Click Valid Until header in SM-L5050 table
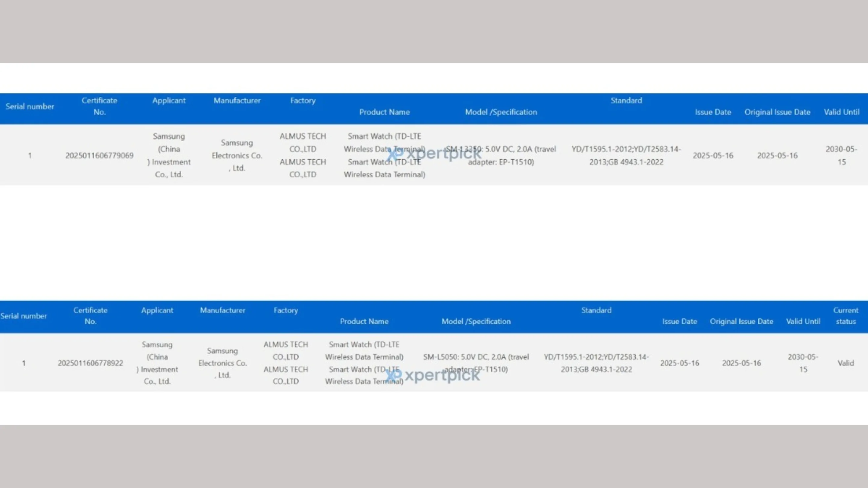 coord(803,321)
